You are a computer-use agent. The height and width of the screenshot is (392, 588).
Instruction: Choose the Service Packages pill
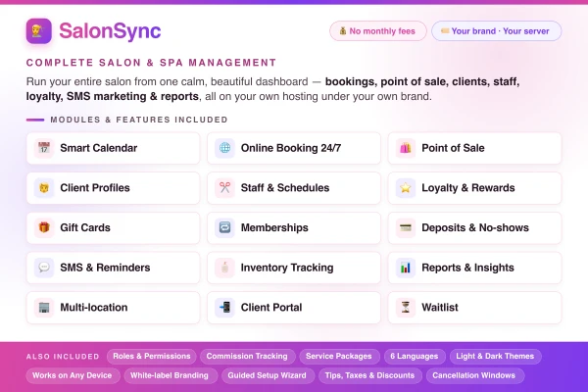point(339,356)
